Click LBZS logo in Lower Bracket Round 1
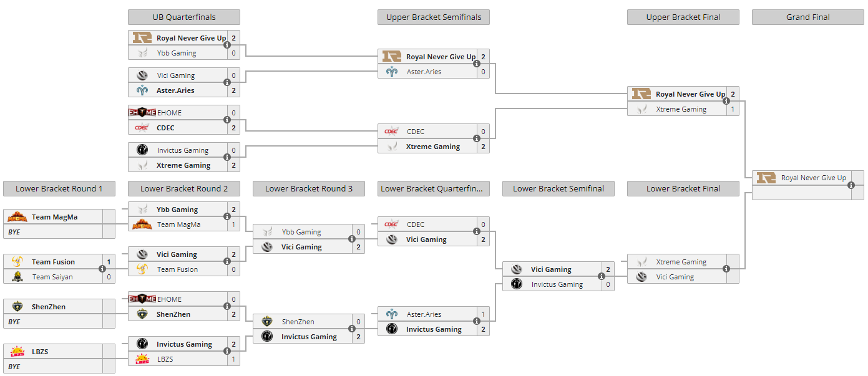 [x=17, y=352]
